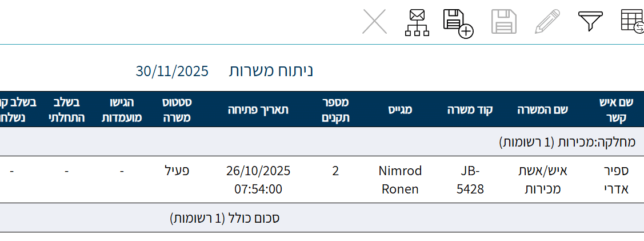Click the table export icon
The width and height of the screenshot is (644, 241).
[632, 22]
